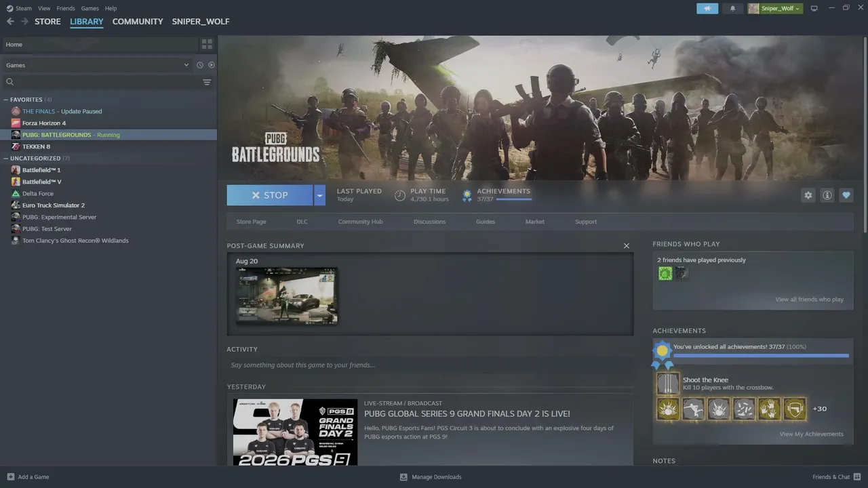Click the pistol shield achievement icon
Viewport: 868px width, 488px height.
(795, 409)
